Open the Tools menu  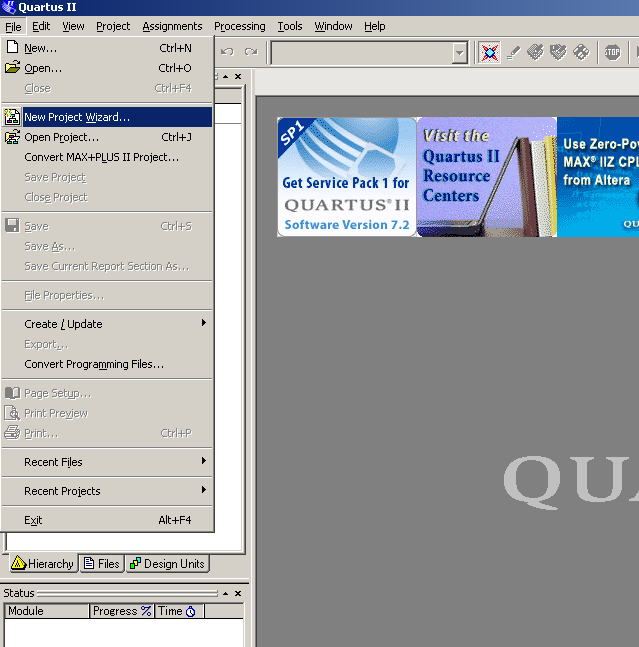(x=290, y=26)
